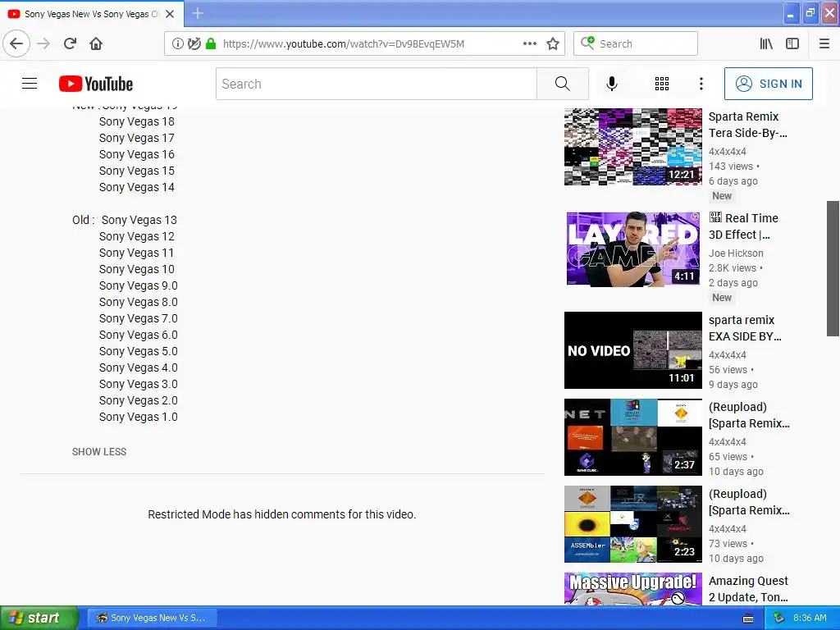This screenshot has width=840, height=630.
Task: Select the Sony Vegas 14 text
Action: coord(137,187)
